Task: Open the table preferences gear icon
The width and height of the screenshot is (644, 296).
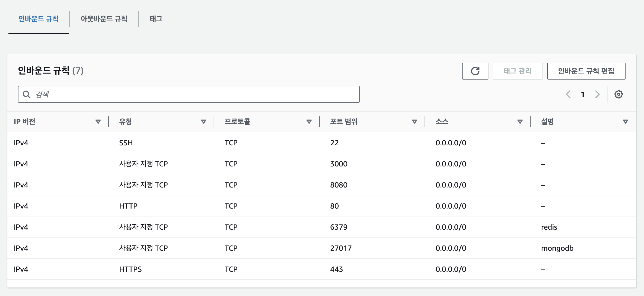Action: coord(618,94)
